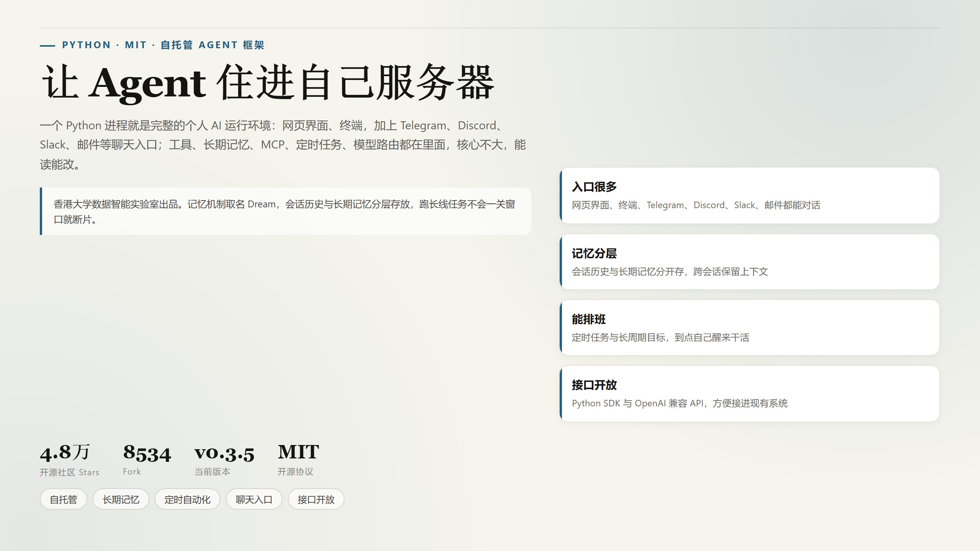Select the 接口开放 tag pill

(316, 499)
